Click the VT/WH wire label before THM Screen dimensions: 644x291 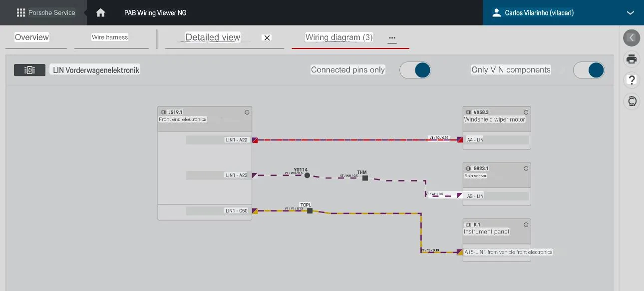pyautogui.click(x=348, y=176)
